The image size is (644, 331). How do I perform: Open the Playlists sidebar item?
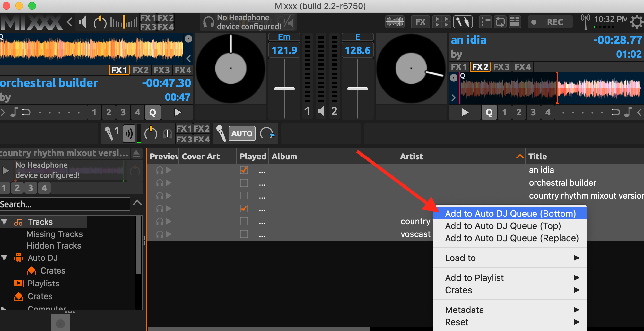coord(43,284)
